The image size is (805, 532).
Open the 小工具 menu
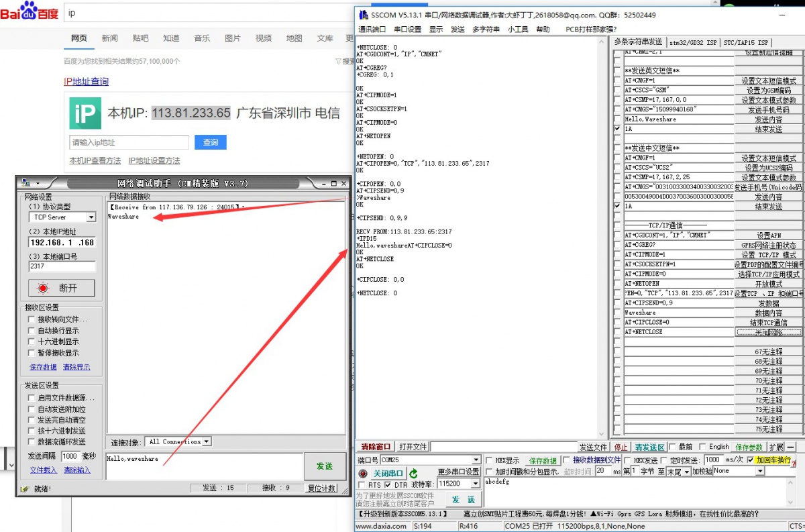518,30
